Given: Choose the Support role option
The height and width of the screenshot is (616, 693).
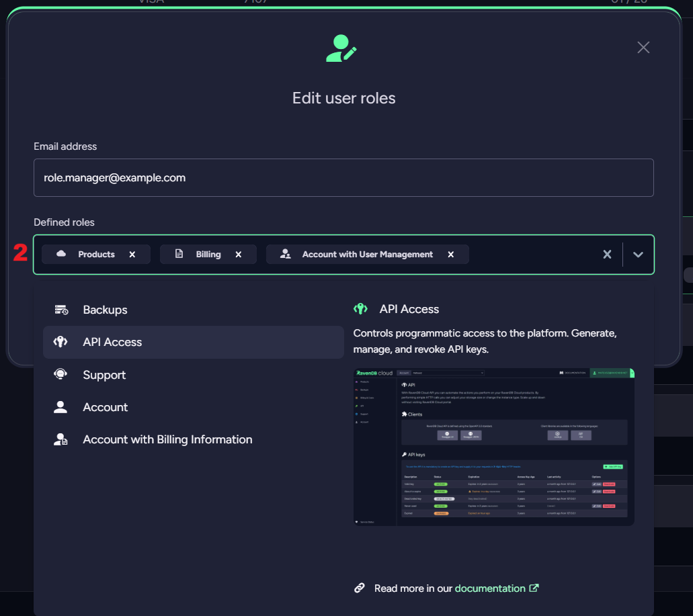Looking at the screenshot, I should pyautogui.click(x=104, y=375).
